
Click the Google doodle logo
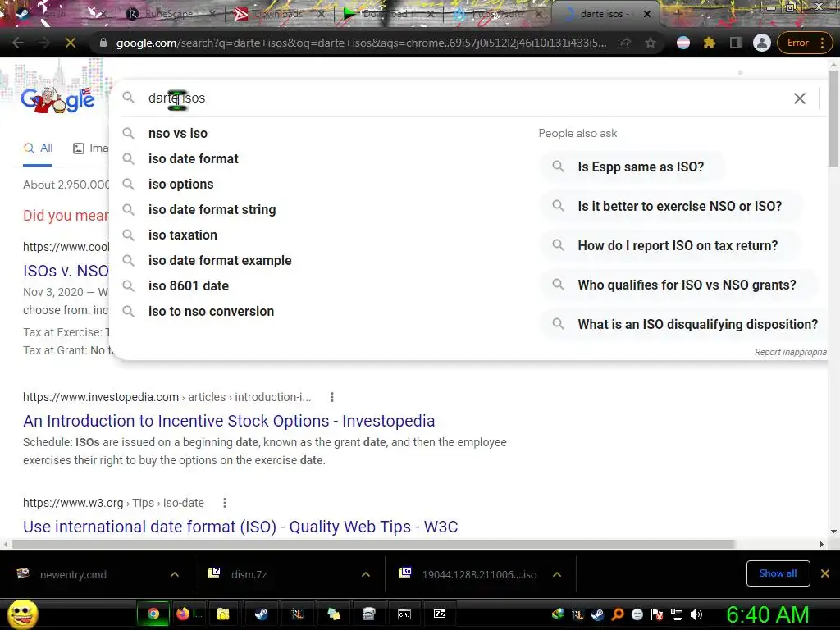(x=58, y=99)
